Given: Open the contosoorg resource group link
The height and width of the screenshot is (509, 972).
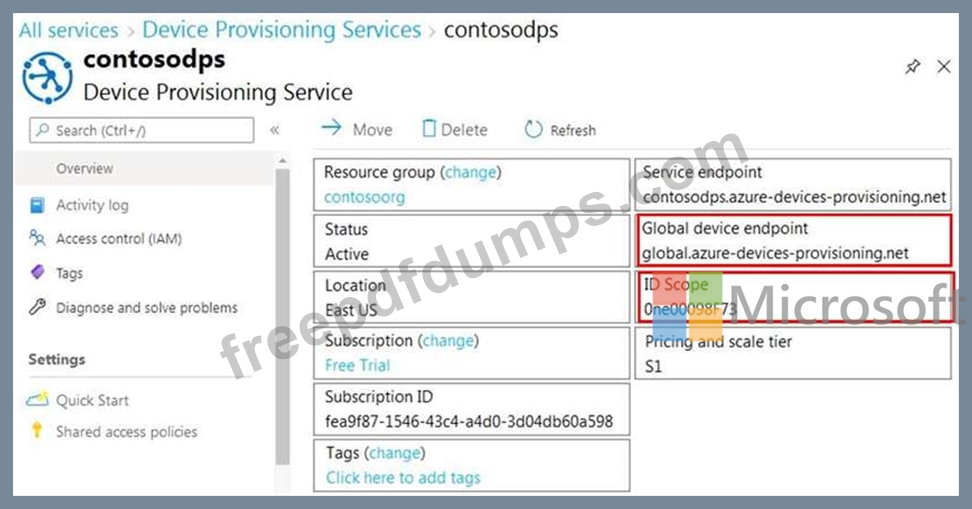Looking at the screenshot, I should pos(364,197).
